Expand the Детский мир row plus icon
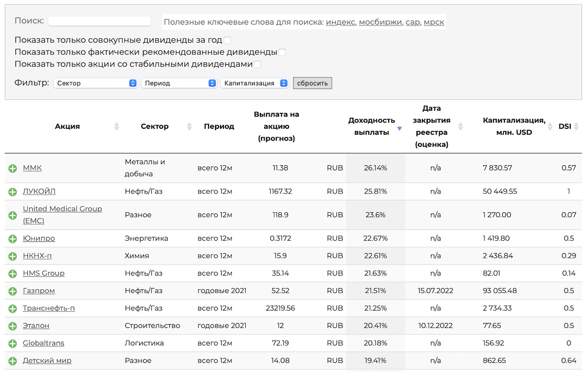 point(13,361)
